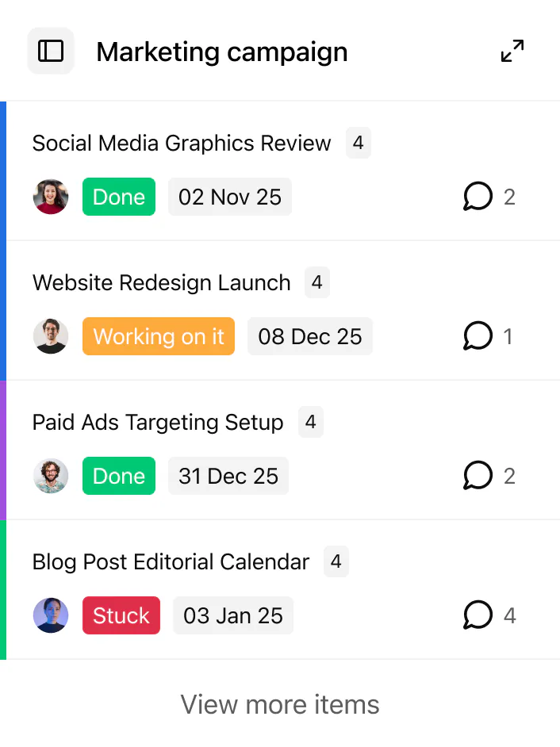The width and height of the screenshot is (560, 747).
Task: Open the Blog Post Editorial Calendar assignee avatar
Action: click(51, 615)
